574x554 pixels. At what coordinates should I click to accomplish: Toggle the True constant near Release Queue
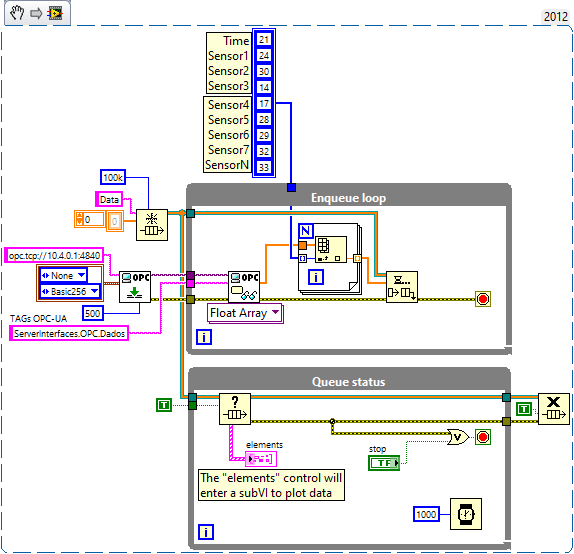[524, 409]
